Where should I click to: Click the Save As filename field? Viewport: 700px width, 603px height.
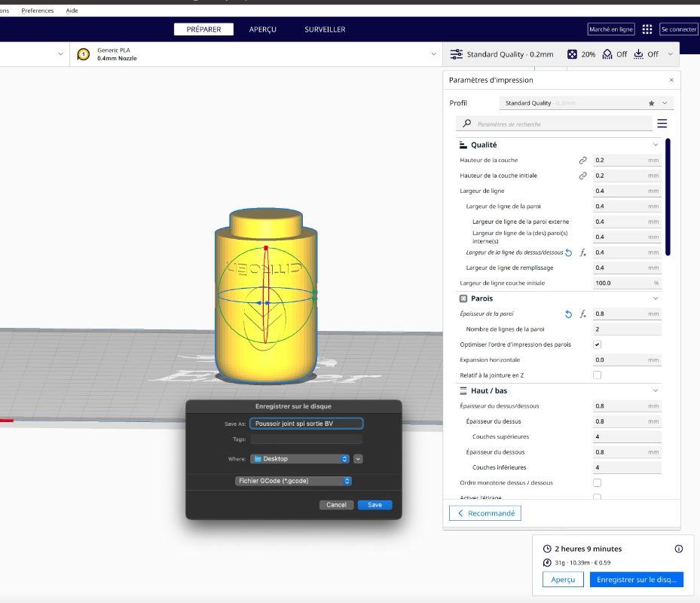[x=306, y=424]
